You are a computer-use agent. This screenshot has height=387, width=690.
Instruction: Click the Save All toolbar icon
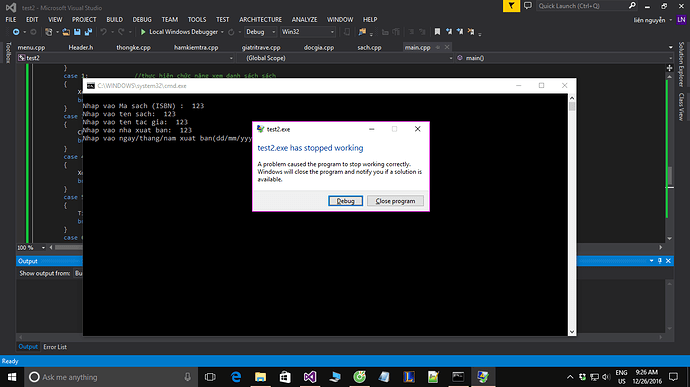click(x=88, y=32)
